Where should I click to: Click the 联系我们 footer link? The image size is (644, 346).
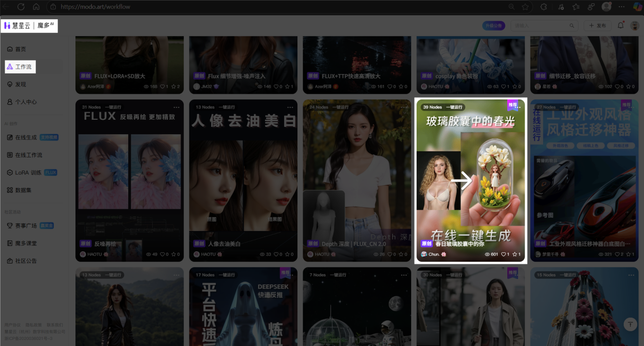[54, 325]
